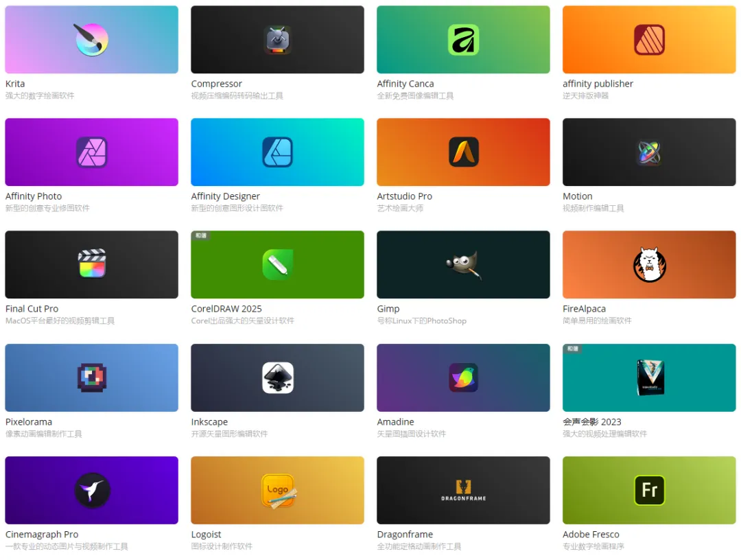The height and width of the screenshot is (560, 741).
Task: Click the 会声会影 2023 title link
Action: click(x=591, y=421)
